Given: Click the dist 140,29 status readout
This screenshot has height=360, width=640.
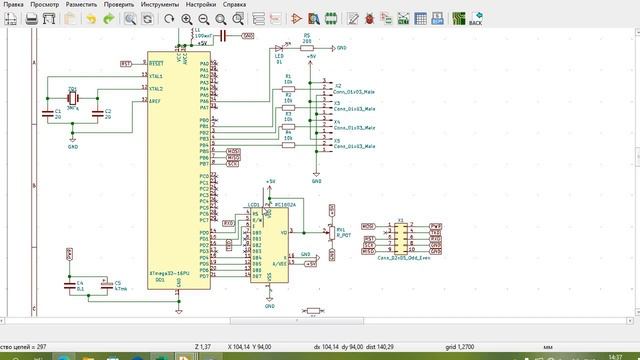Looking at the screenshot, I should coord(380,347).
